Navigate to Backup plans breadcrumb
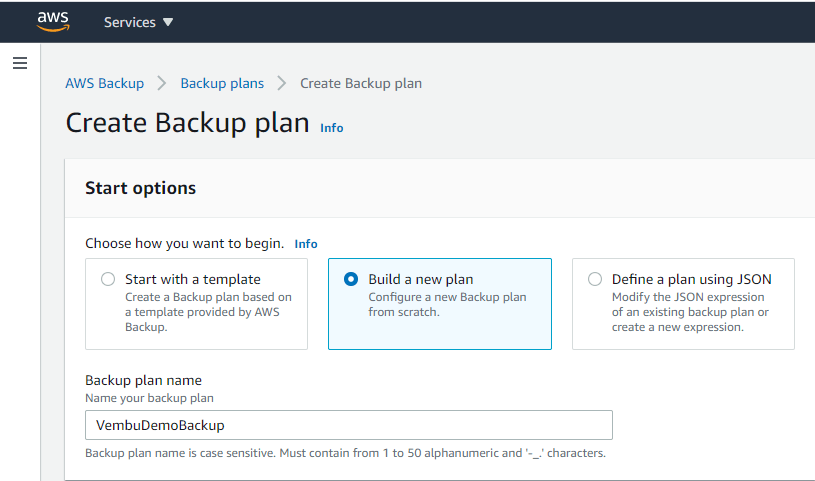815x481 pixels. [x=222, y=83]
